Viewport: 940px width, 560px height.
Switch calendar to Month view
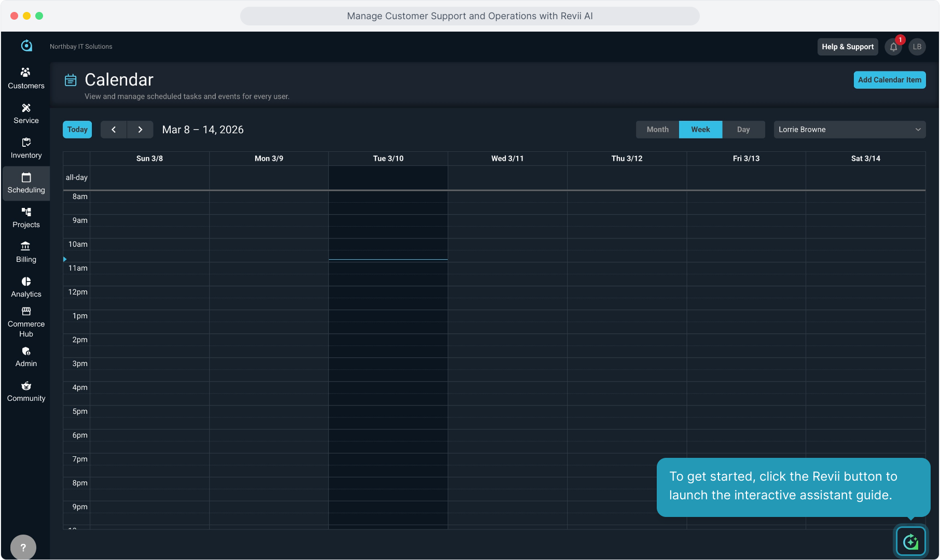tap(657, 130)
